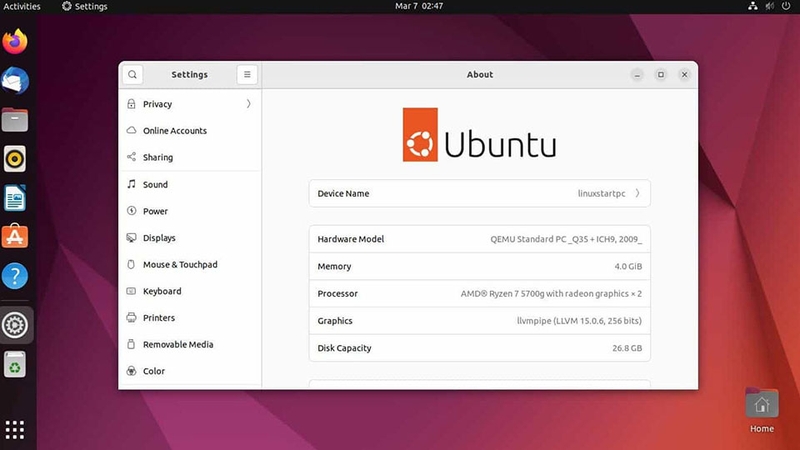Click the power icon in top bar
The image size is (800, 450).
pos(786,6)
